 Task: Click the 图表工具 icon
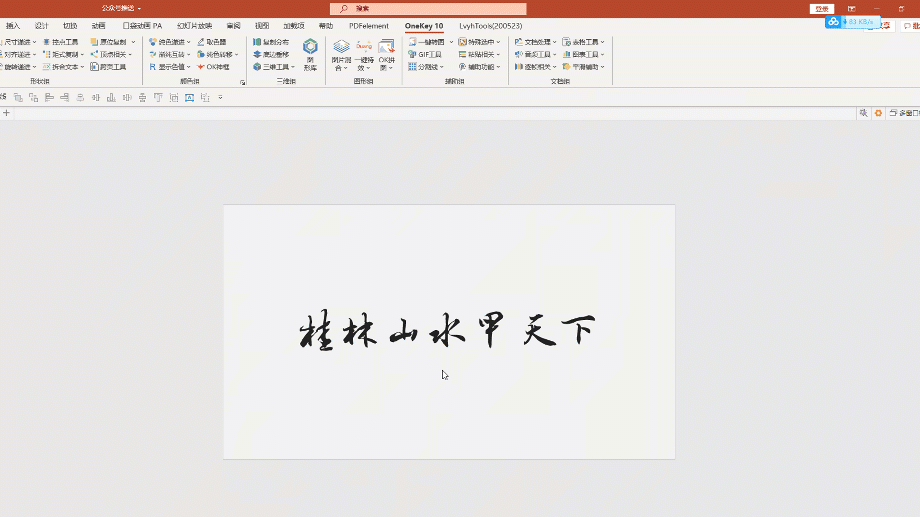(x=566, y=55)
